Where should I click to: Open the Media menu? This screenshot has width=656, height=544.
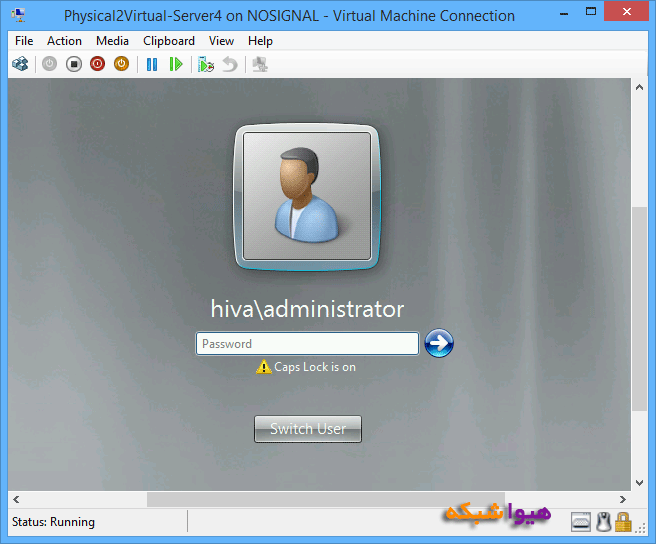(x=112, y=41)
